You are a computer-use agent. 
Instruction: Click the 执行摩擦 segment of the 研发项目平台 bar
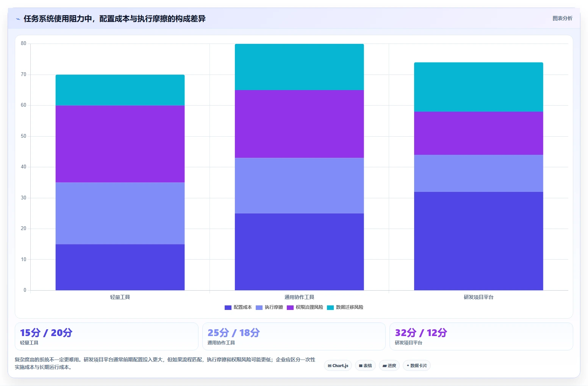[479, 173]
